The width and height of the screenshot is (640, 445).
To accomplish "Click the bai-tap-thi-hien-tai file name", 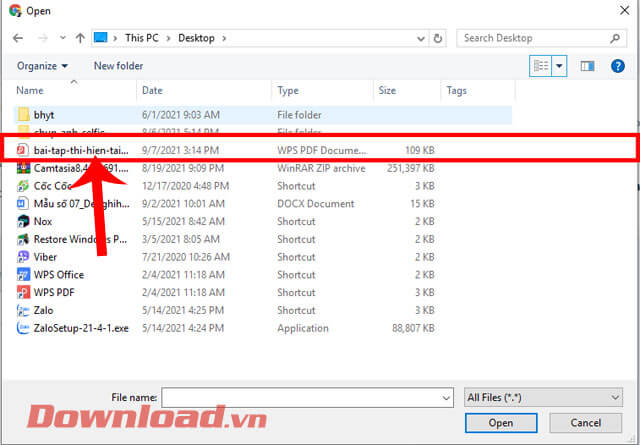I will 81,150.
